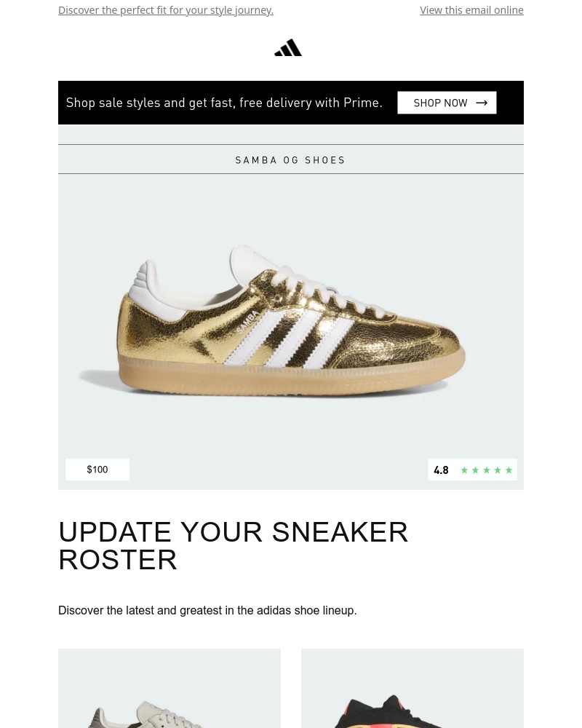Click the Prime free delivery banner text
This screenshot has width=582, height=728.
tap(224, 103)
